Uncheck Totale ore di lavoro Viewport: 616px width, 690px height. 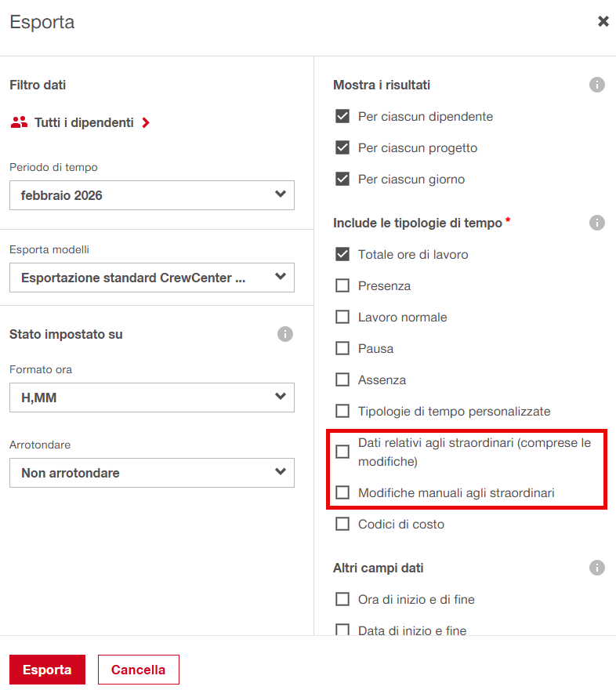342,254
